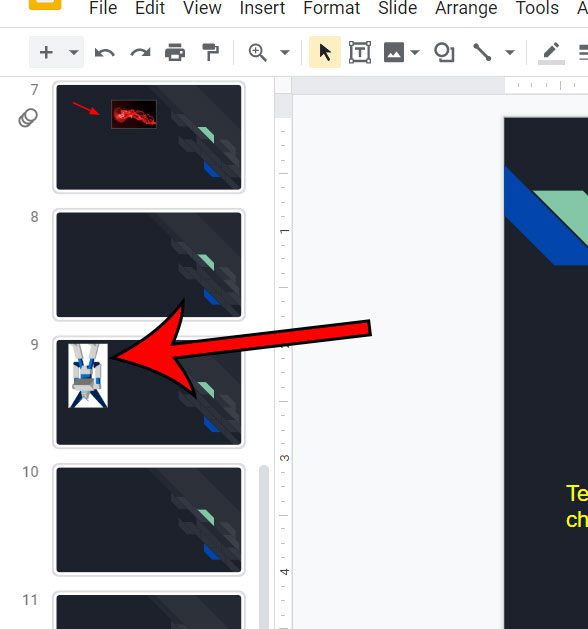Select the slide 11 thumbnail
Screen dimensions: 588x629
coord(149,611)
